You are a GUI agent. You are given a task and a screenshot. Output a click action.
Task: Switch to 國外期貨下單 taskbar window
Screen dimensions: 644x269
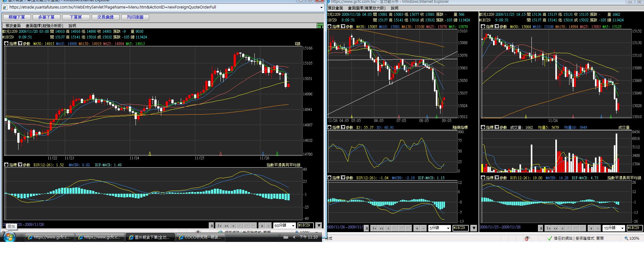(x=150, y=237)
